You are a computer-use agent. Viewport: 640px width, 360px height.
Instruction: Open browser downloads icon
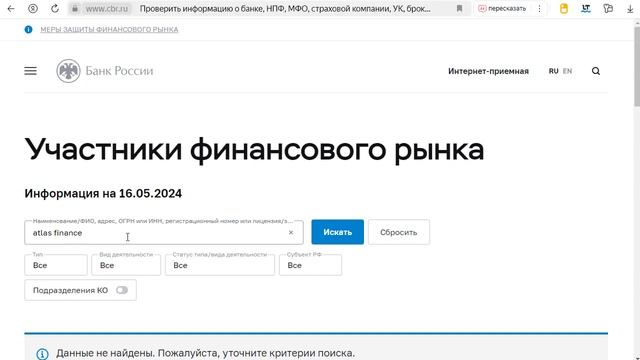630,9
